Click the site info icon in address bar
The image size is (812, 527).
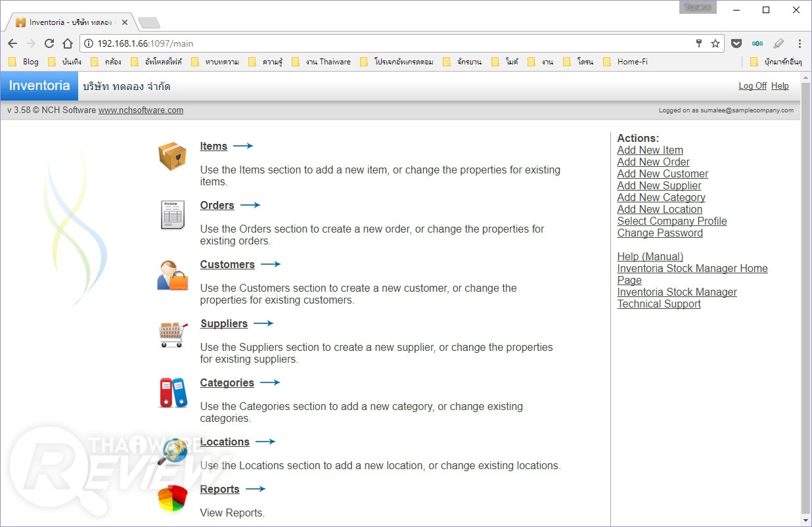pos(90,43)
